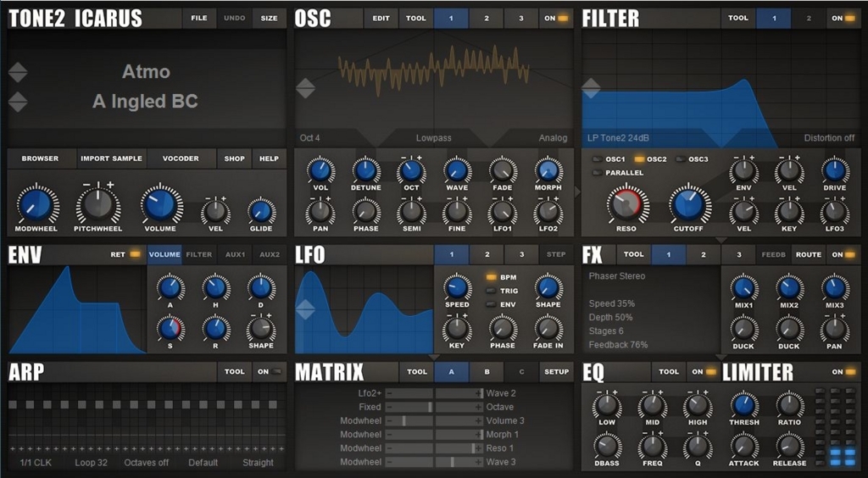The image size is (868, 478).
Task: Click the limiter THRESH knob
Action: [x=743, y=404]
